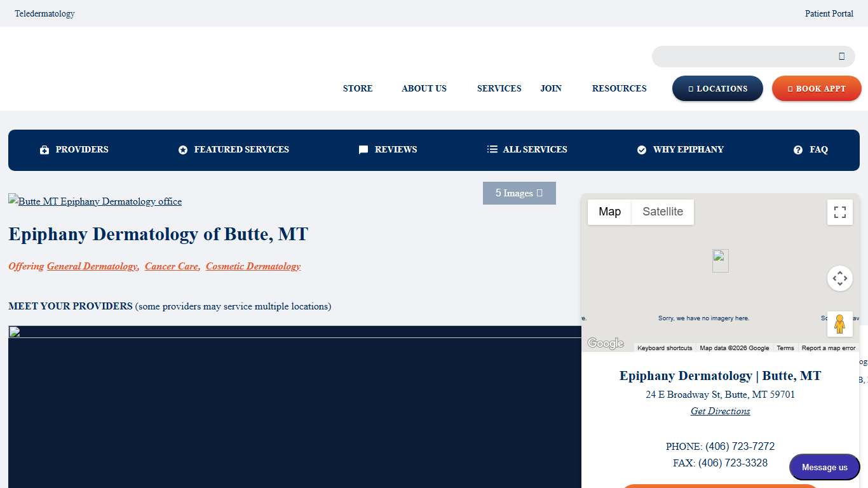Screen dimensions: 868x488
Task: Open the Services dropdown menu
Action: (499, 88)
